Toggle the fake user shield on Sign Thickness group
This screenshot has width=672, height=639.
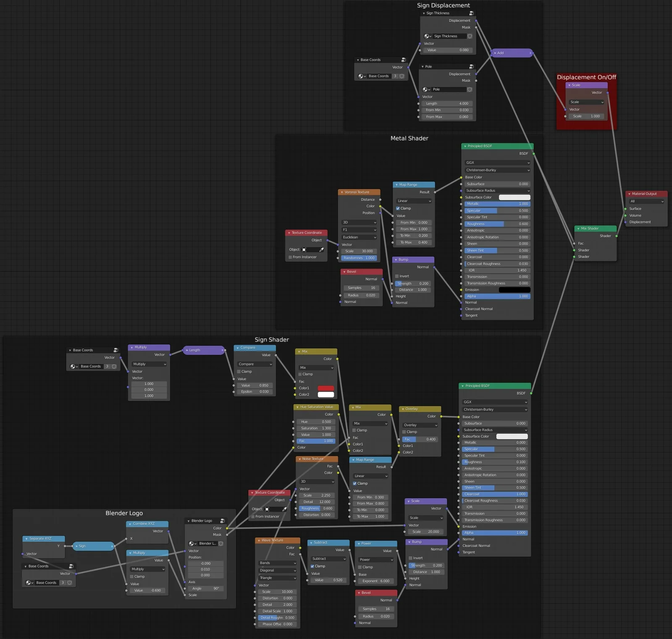(470, 36)
